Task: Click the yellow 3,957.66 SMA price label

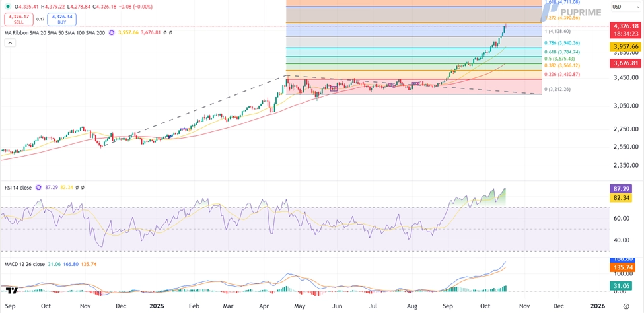Action: (625, 47)
